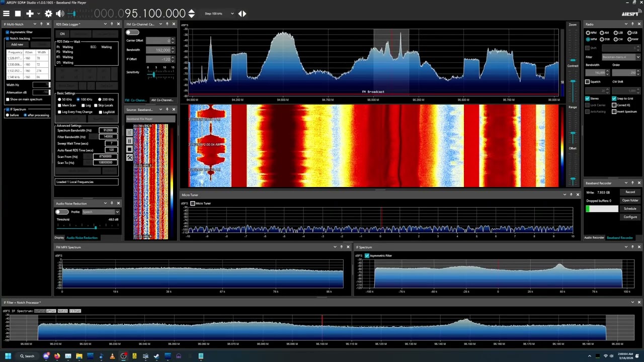The height and width of the screenshot is (362, 644).
Task: Select the 200 KHz radio option
Action: pos(100,99)
